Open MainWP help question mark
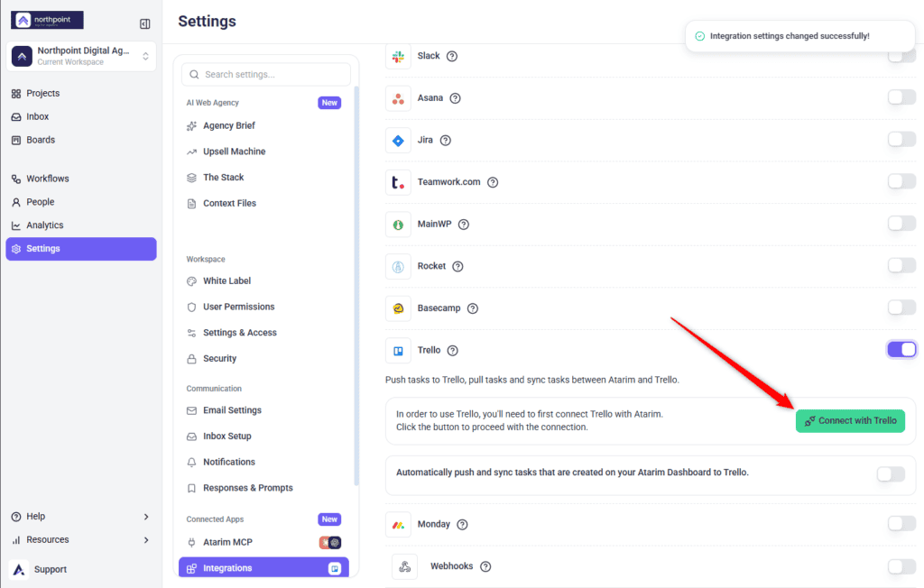The width and height of the screenshot is (924, 588). coord(464,225)
